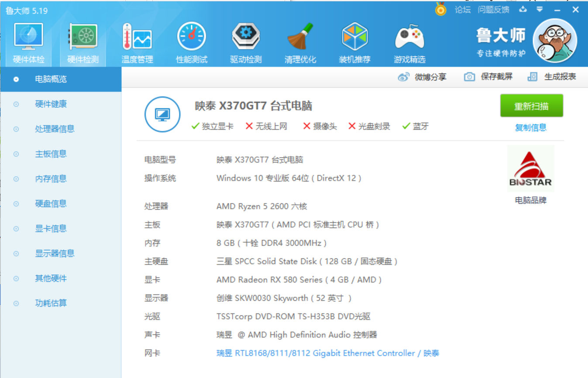This screenshot has width=588, height=378.
Task: Select the 硬件检测 hardware detection icon
Action: [x=83, y=37]
